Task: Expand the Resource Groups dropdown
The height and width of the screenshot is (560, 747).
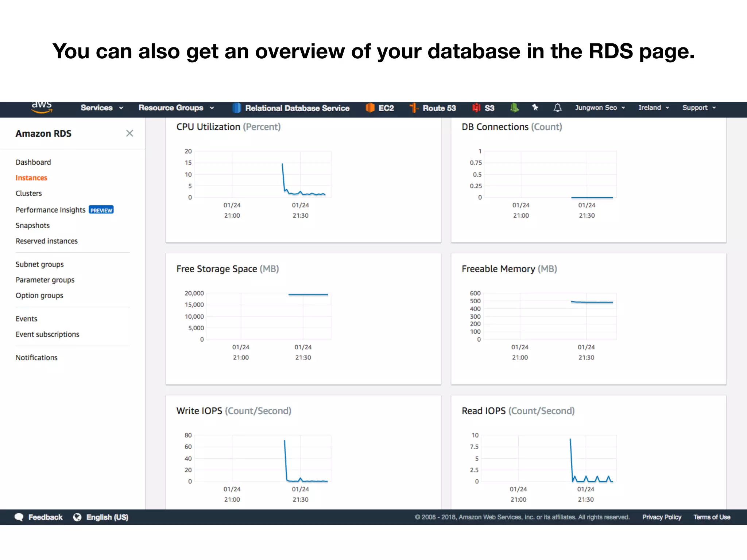Action: 176,108
